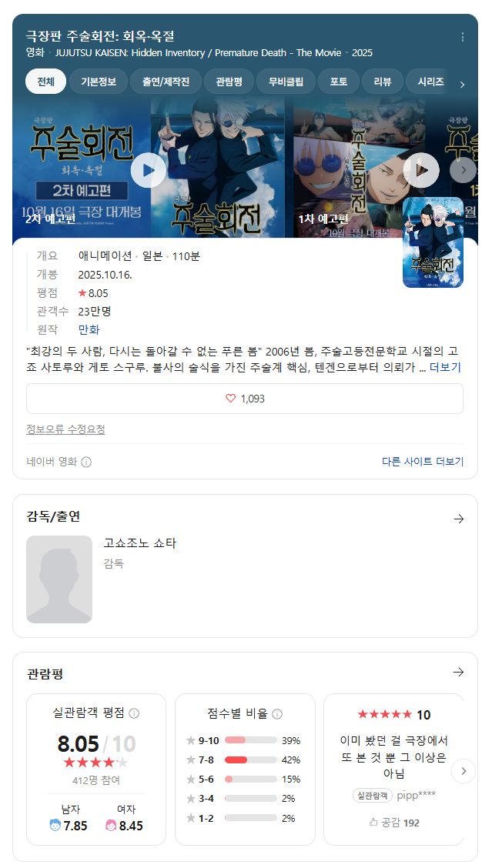Show next trailer in video carousel

click(464, 170)
